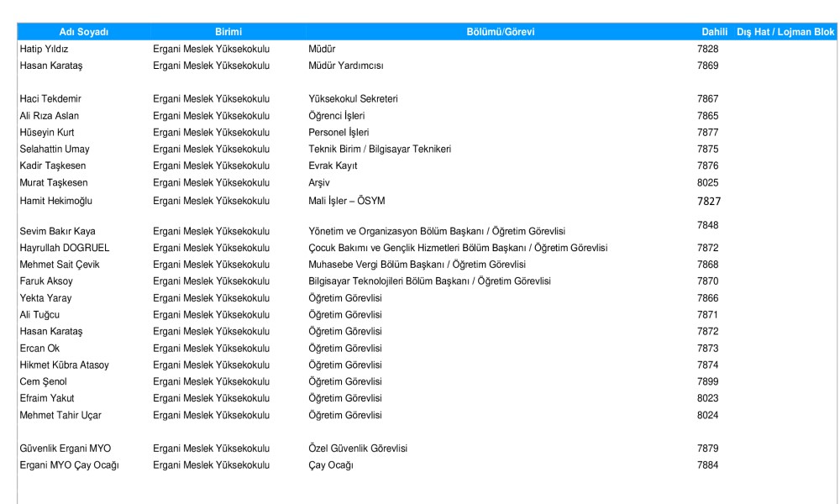Click extension number 7884
840x504 pixels.
coord(707,465)
